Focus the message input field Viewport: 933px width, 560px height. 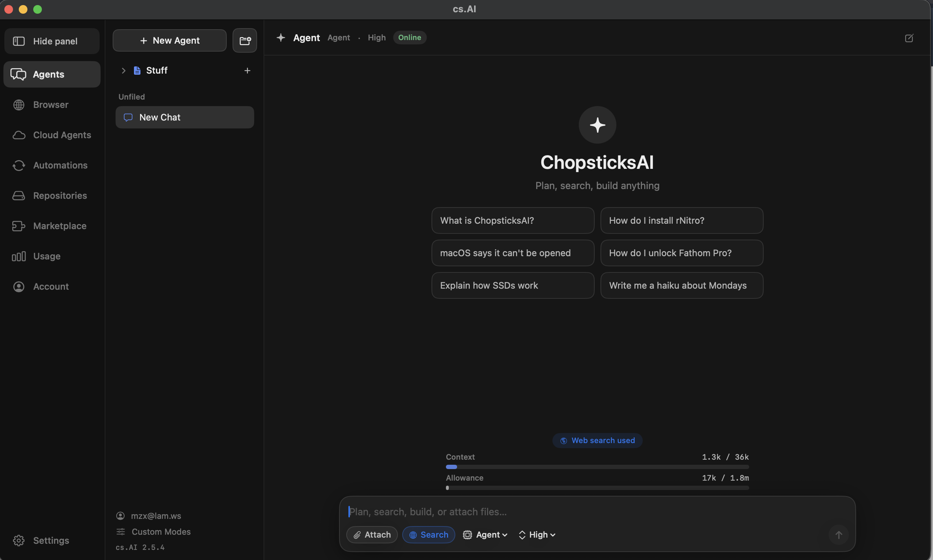[x=597, y=512]
